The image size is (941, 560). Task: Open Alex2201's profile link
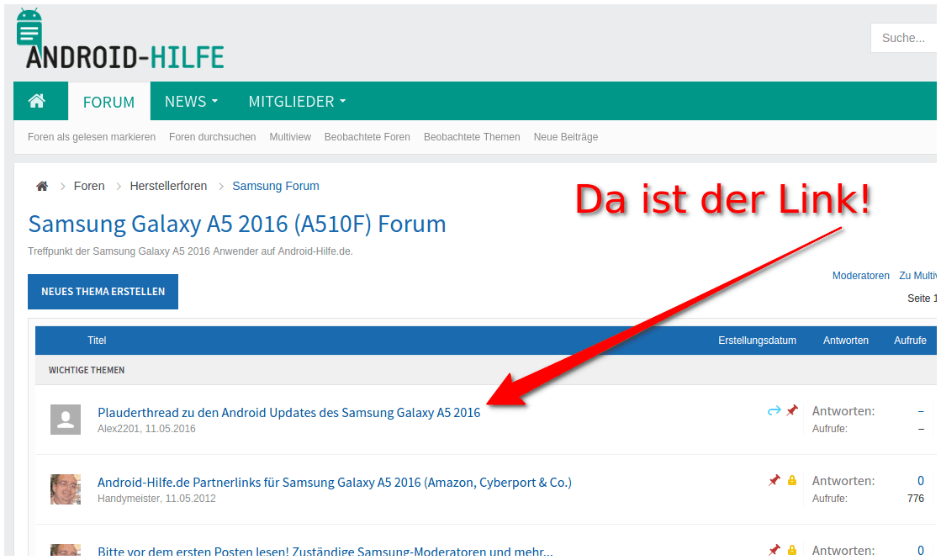(119, 429)
